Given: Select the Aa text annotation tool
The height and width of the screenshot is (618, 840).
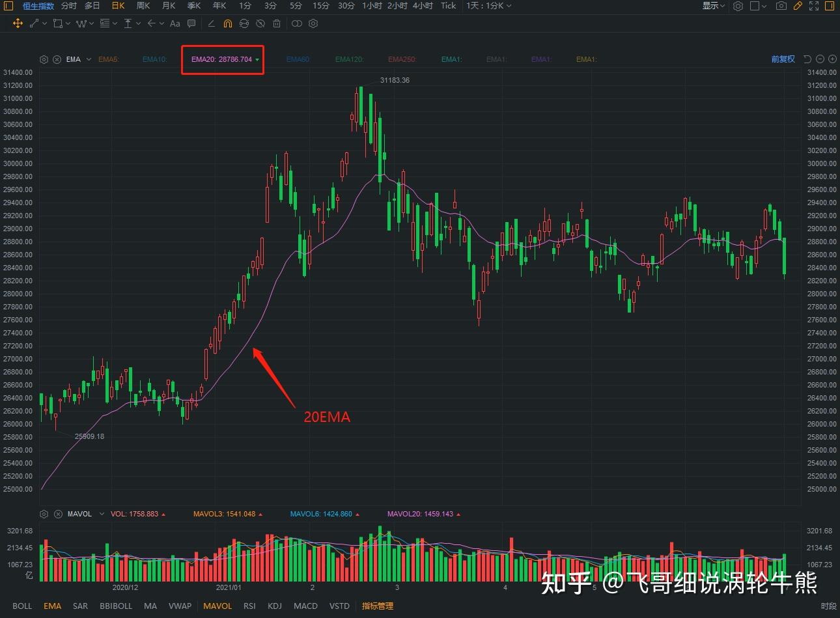Looking at the screenshot, I should coord(175,23).
